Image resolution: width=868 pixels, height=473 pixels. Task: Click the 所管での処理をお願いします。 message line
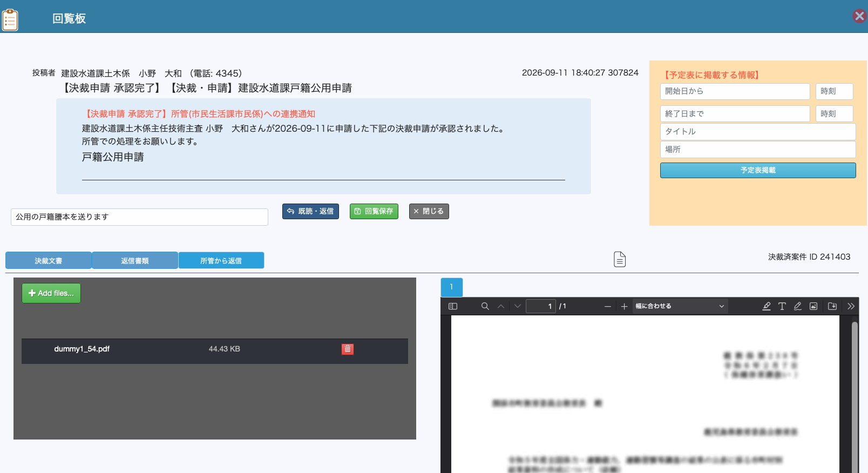[140, 141]
